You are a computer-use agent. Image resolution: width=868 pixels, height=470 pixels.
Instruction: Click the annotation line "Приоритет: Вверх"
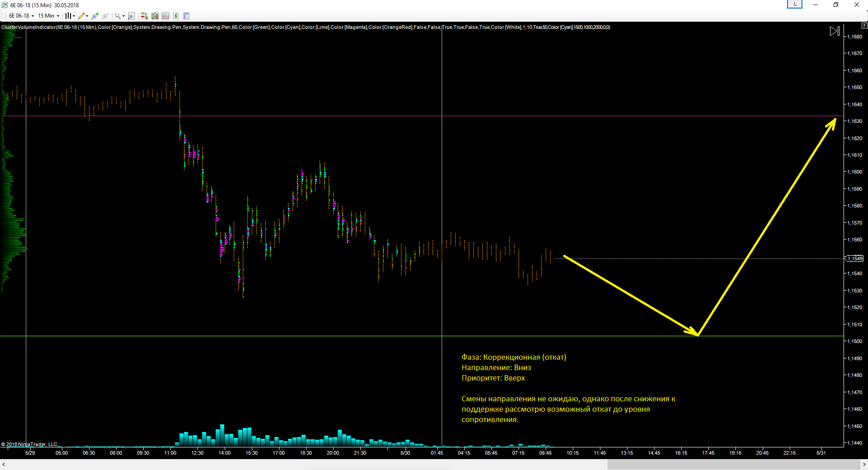click(x=493, y=378)
